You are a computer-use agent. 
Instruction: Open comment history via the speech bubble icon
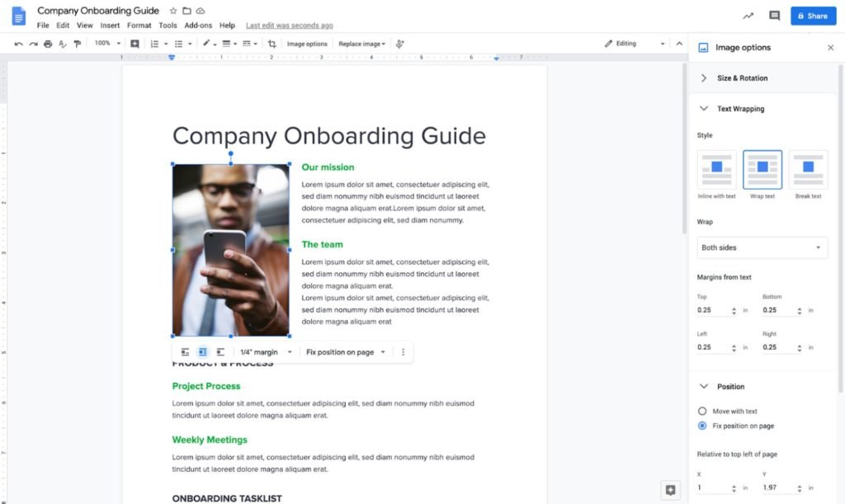(774, 16)
